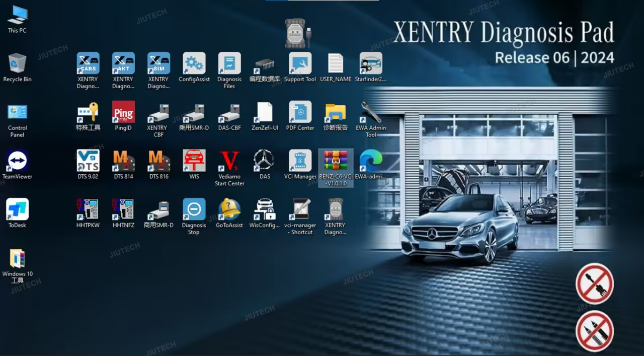The width and height of the screenshot is (644, 356).
Task: Open the ZenZefi-UI file icon
Action: 265,112
